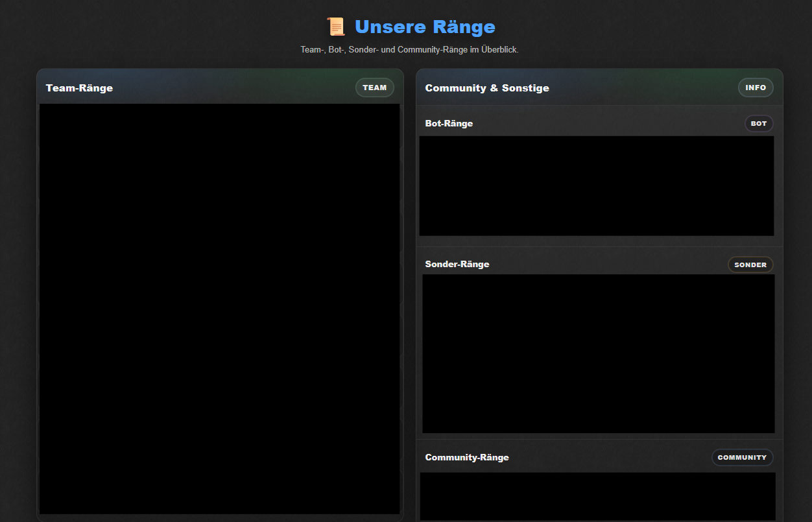Click the INFO badge
This screenshot has height=522, width=812.
pyautogui.click(x=756, y=88)
